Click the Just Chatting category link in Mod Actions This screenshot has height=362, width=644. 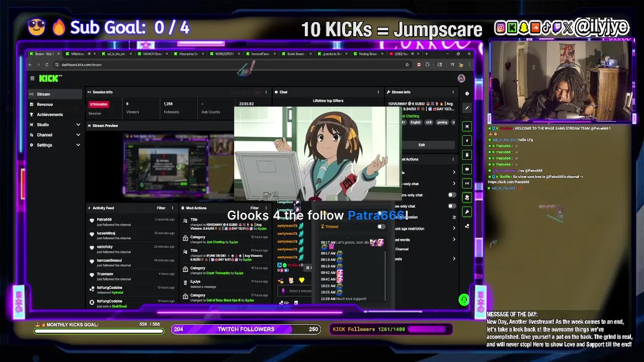pyautogui.click(x=216, y=242)
